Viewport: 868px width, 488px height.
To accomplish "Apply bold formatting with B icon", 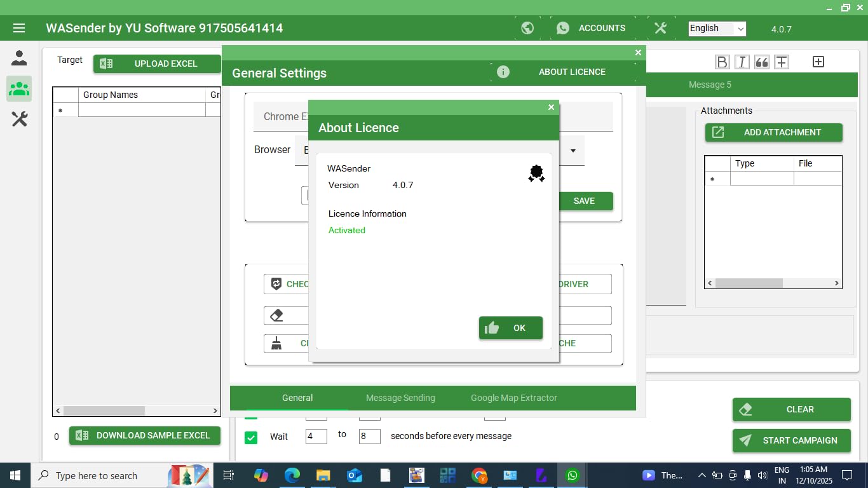I will point(722,62).
